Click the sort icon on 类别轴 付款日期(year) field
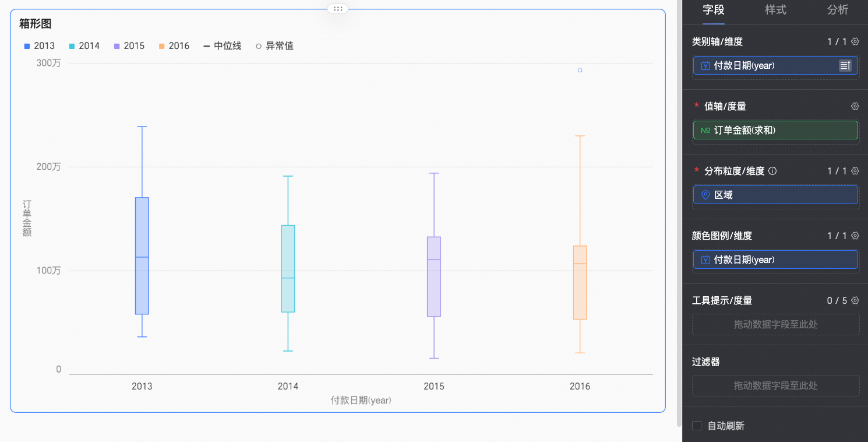The width and height of the screenshot is (868, 442). pyautogui.click(x=845, y=65)
